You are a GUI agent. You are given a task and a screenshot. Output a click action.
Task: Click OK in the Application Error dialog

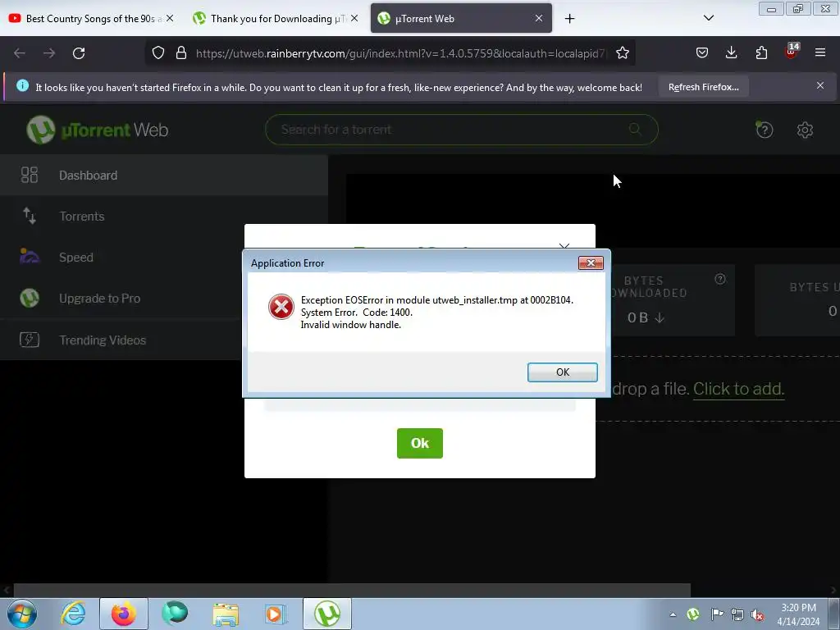click(562, 372)
